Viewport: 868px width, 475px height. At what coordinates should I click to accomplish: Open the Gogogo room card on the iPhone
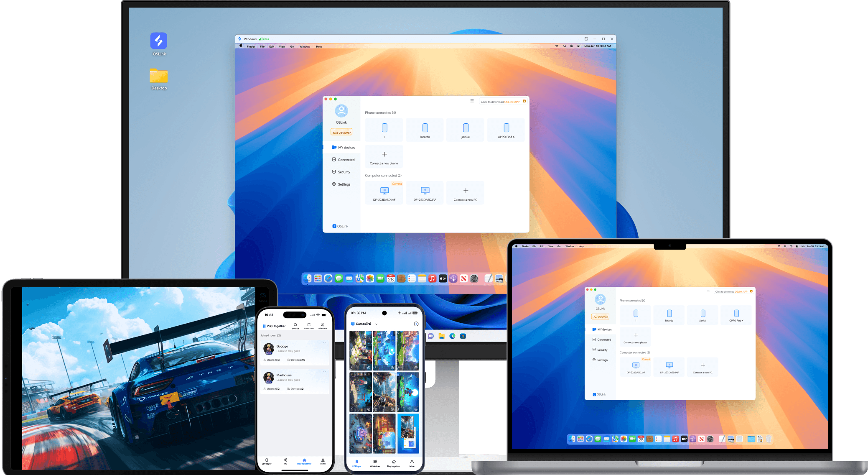(x=295, y=353)
